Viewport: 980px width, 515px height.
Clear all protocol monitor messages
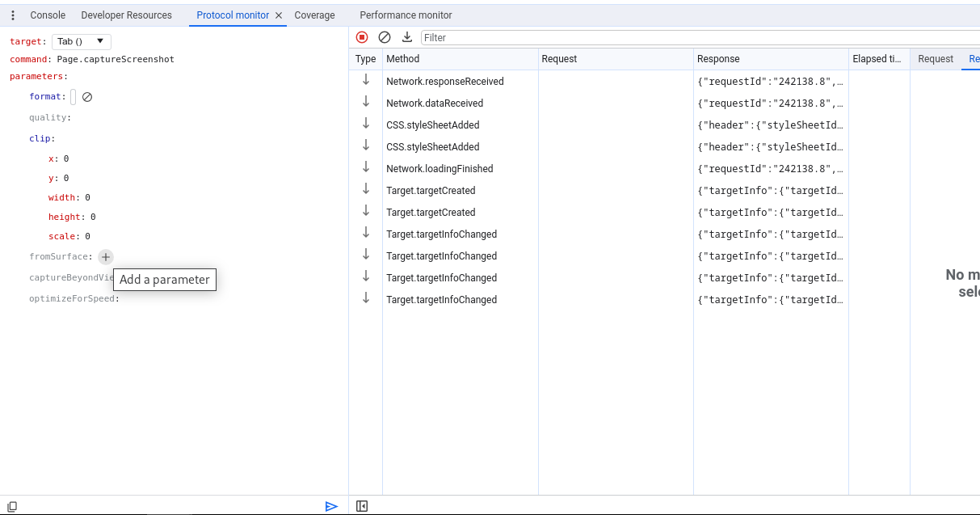[x=385, y=37]
